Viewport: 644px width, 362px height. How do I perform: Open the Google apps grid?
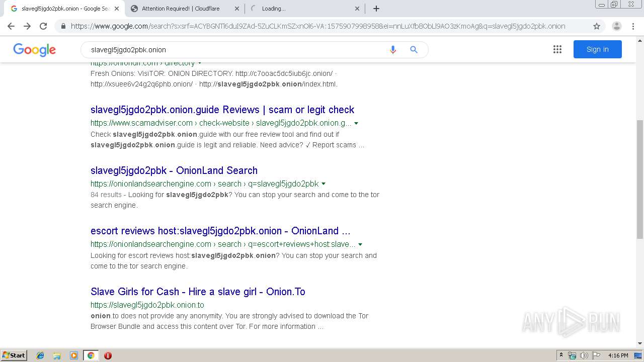[557, 49]
